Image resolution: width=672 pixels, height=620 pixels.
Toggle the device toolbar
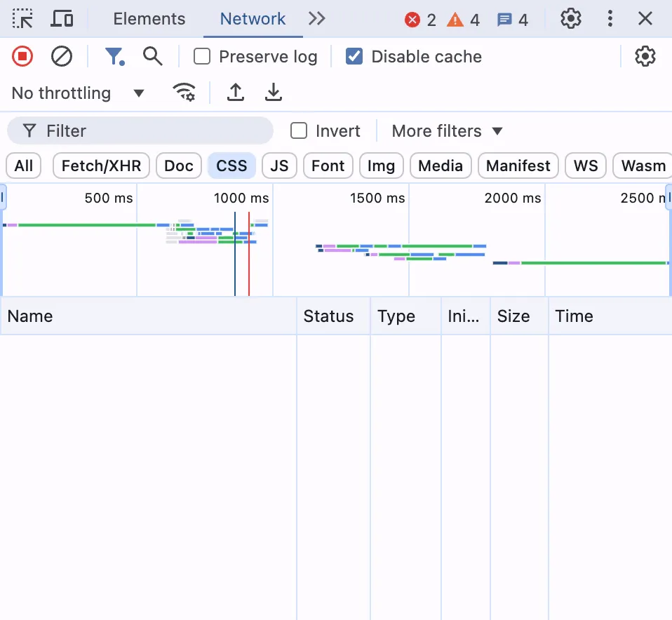pyautogui.click(x=62, y=19)
